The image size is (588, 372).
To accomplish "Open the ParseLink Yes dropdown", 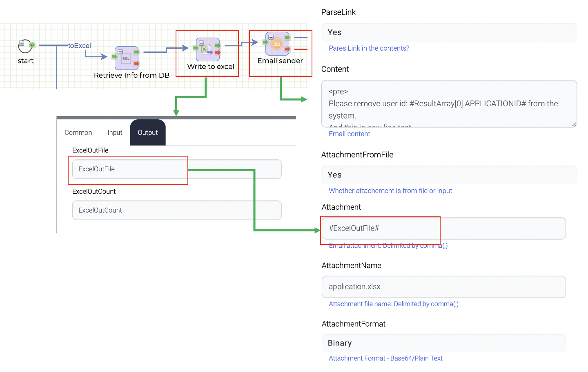I will pos(449,32).
